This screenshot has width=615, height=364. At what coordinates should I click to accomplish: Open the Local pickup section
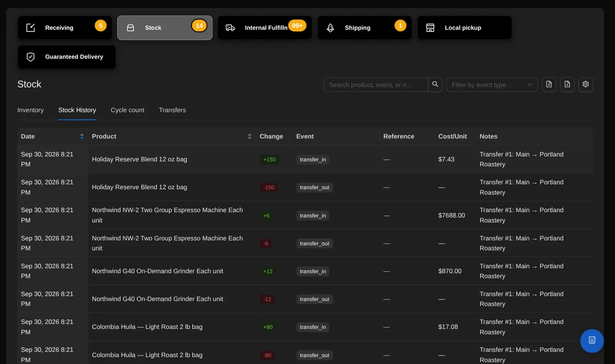(x=465, y=28)
